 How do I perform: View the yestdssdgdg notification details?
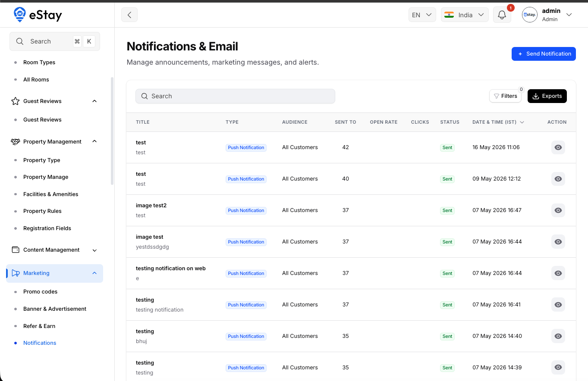click(558, 242)
